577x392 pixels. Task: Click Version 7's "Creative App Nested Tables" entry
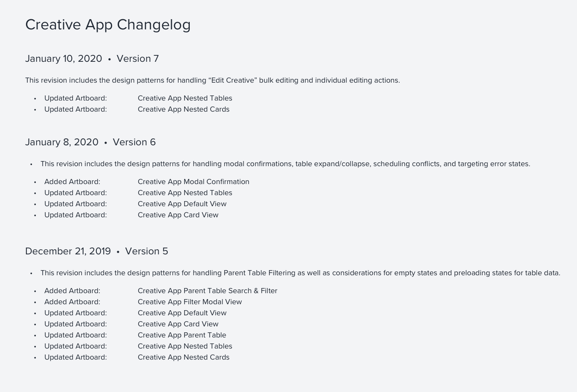185,98
